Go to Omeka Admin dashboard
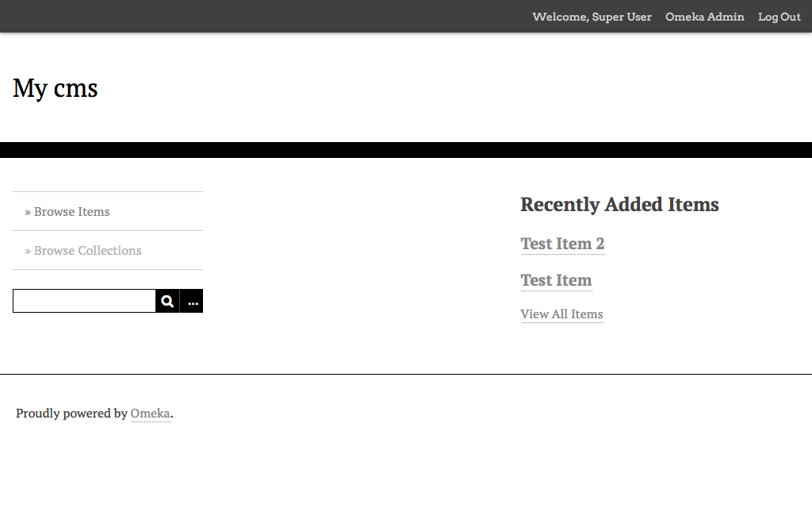812x508 pixels. click(x=704, y=17)
